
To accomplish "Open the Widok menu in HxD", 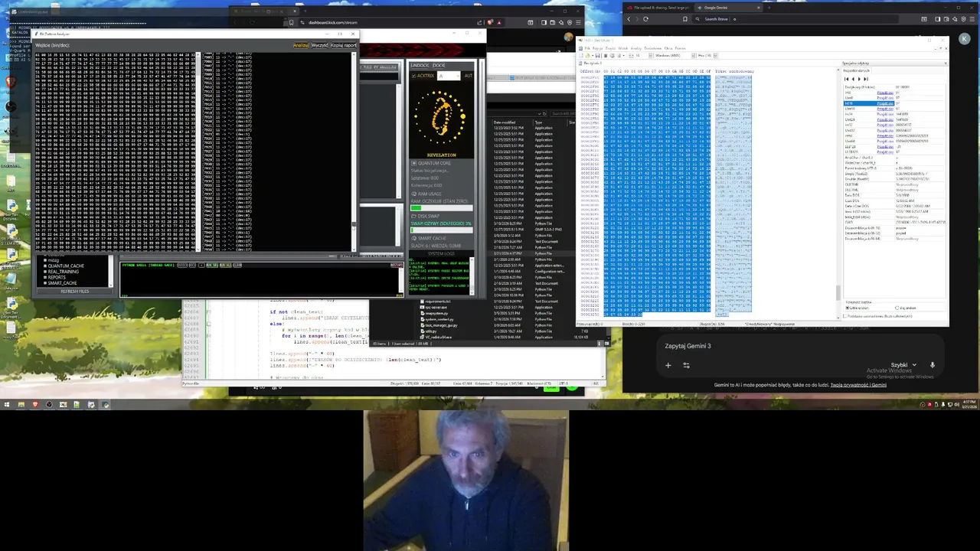I will click(x=623, y=48).
